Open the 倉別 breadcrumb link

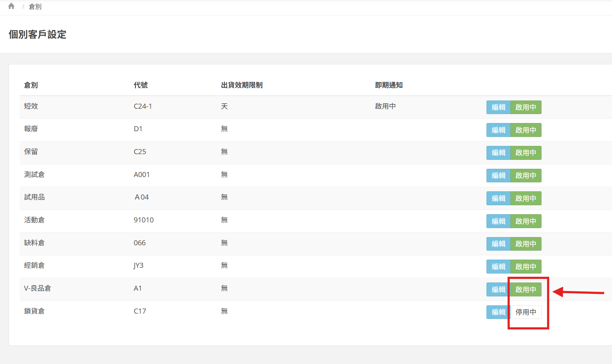point(35,7)
